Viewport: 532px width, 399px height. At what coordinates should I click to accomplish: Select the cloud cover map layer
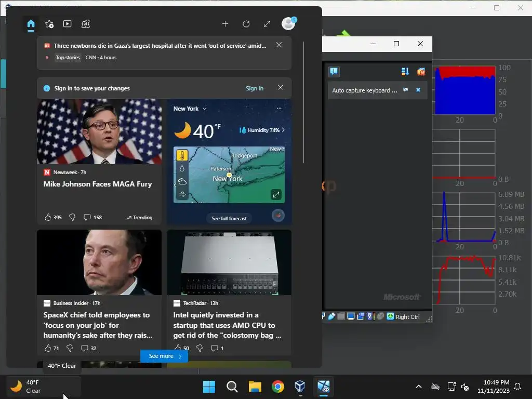click(x=182, y=181)
